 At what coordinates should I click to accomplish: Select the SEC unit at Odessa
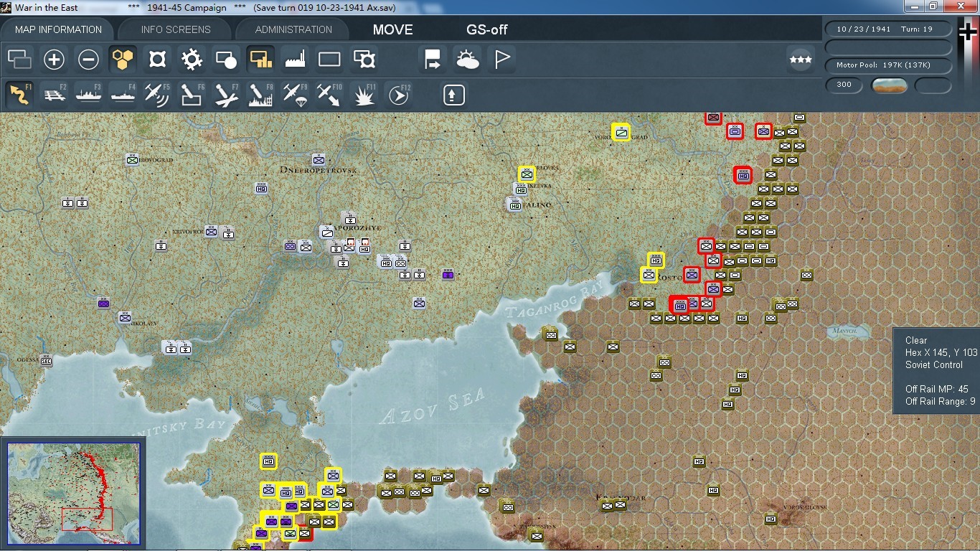tap(47, 360)
